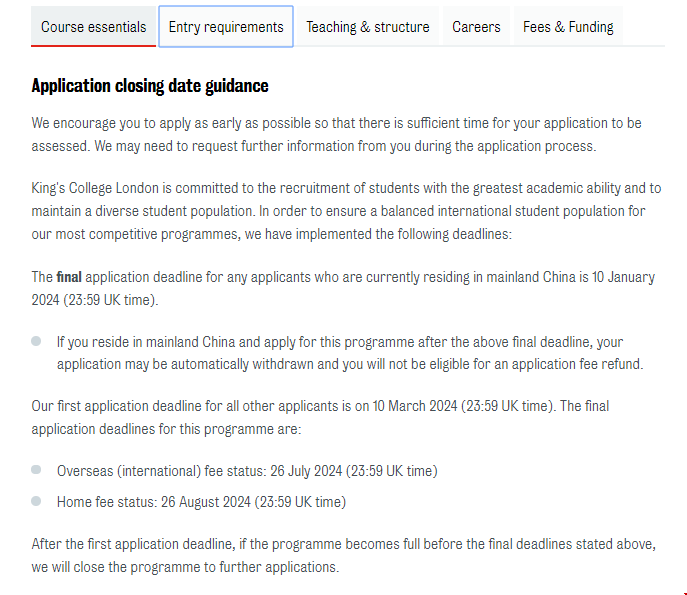This screenshot has height=595, width=687.
Task: Click the "Our first application deadline" paragraph
Action: click(320, 417)
